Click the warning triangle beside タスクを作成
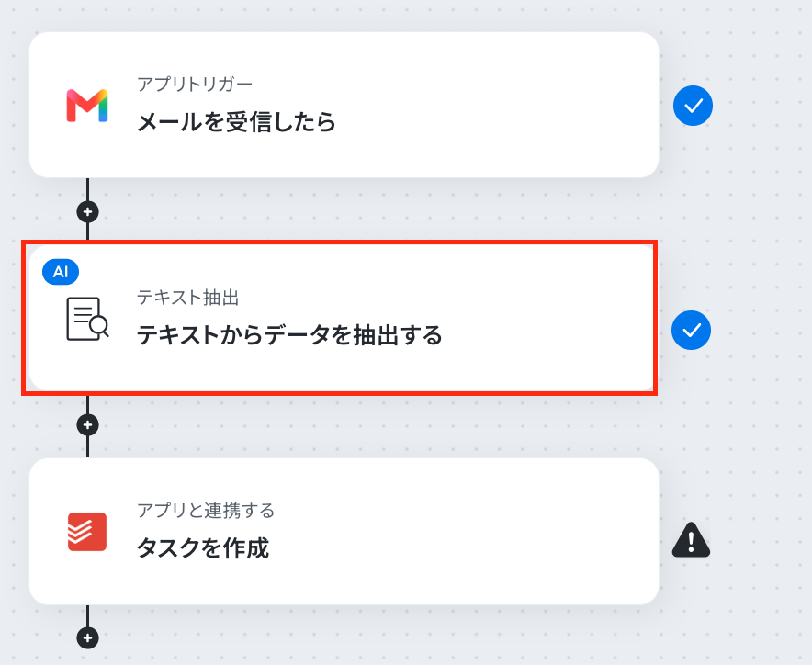This screenshot has height=665, width=812. pos(691,540)
